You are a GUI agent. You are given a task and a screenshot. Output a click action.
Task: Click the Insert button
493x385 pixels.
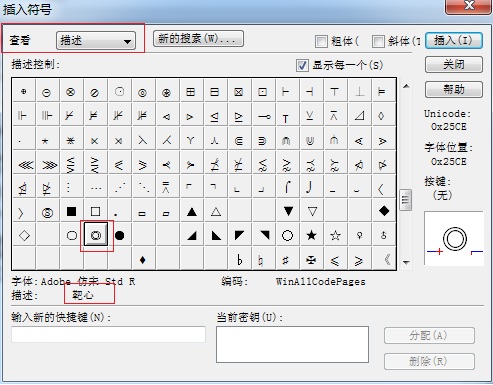[454, 41]
